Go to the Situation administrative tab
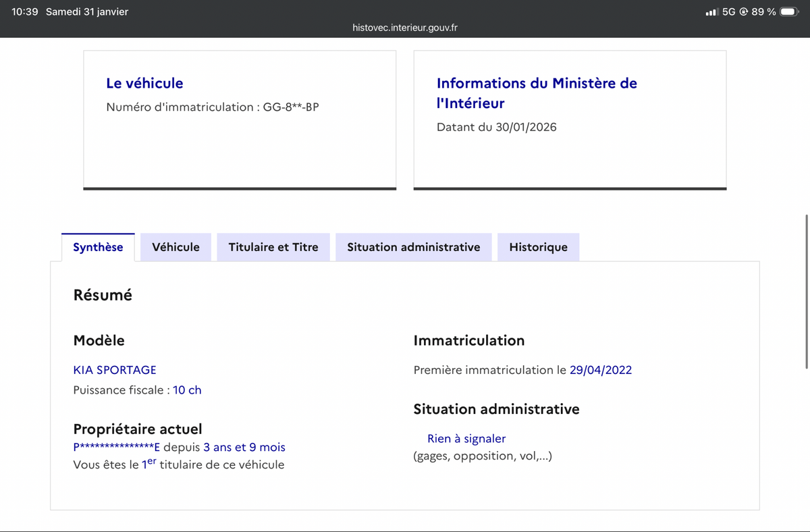 [x=414, y=247]
